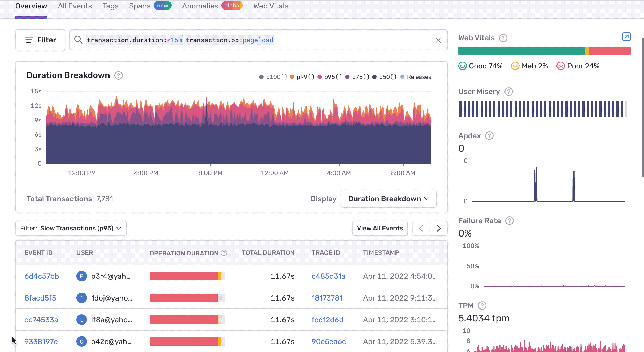Image resolution: width=644 pixels, height=352 pixels.
Task: Clear the search query with X icon
Action: click(x=438, y=40)
